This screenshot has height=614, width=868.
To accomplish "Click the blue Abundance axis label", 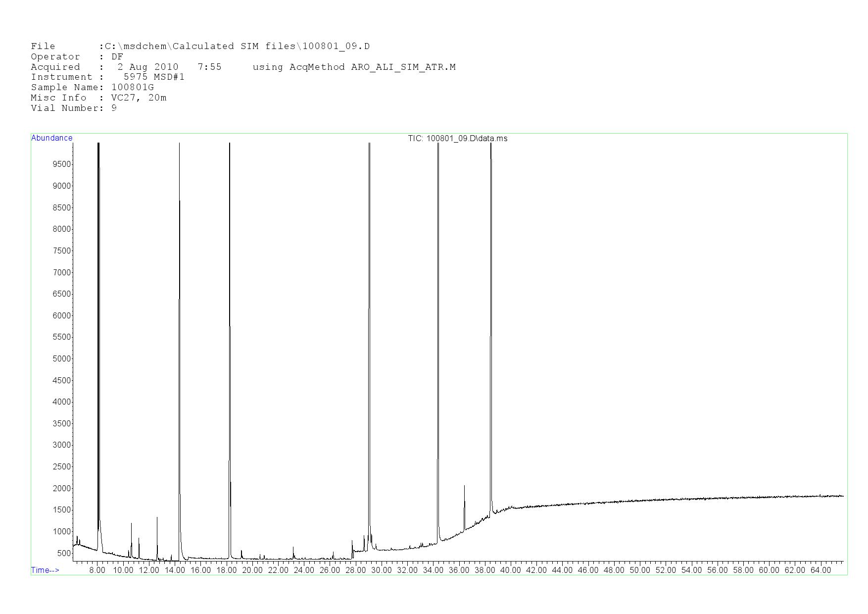I will click(52, 138).
